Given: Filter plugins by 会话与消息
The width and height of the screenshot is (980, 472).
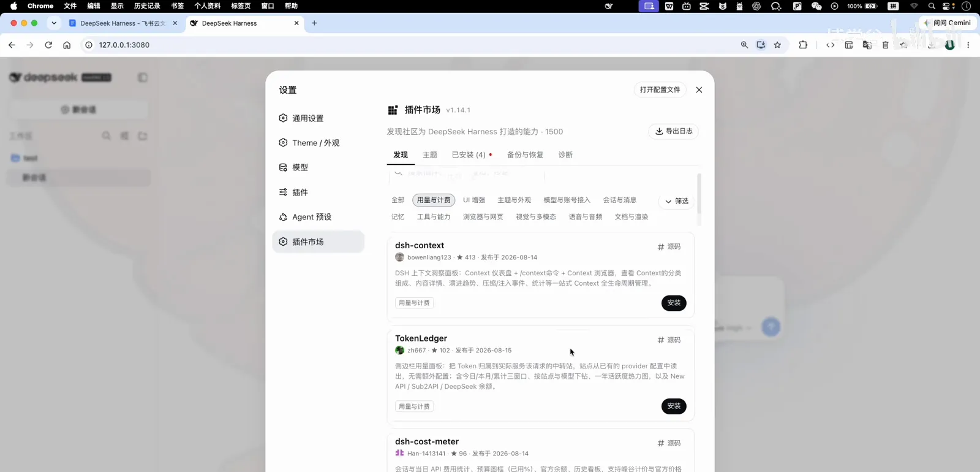Looking at the screenshot, I should coord(620,200).
